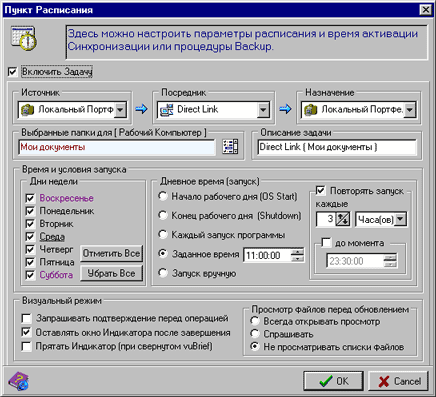The width and height of the screenshot is (436, 397).
Task: Open the Назначение dropdown
Action: coord(410,110)
